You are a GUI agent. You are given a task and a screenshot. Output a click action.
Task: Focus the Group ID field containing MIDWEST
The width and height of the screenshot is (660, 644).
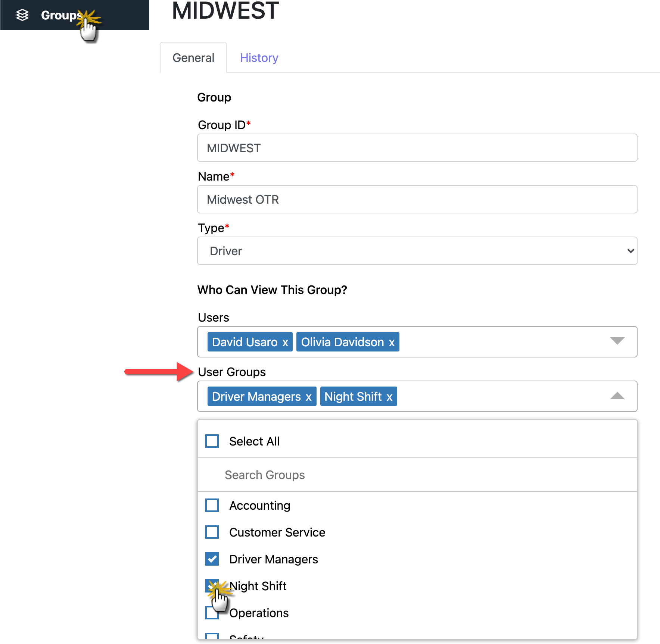coord(417,148)
